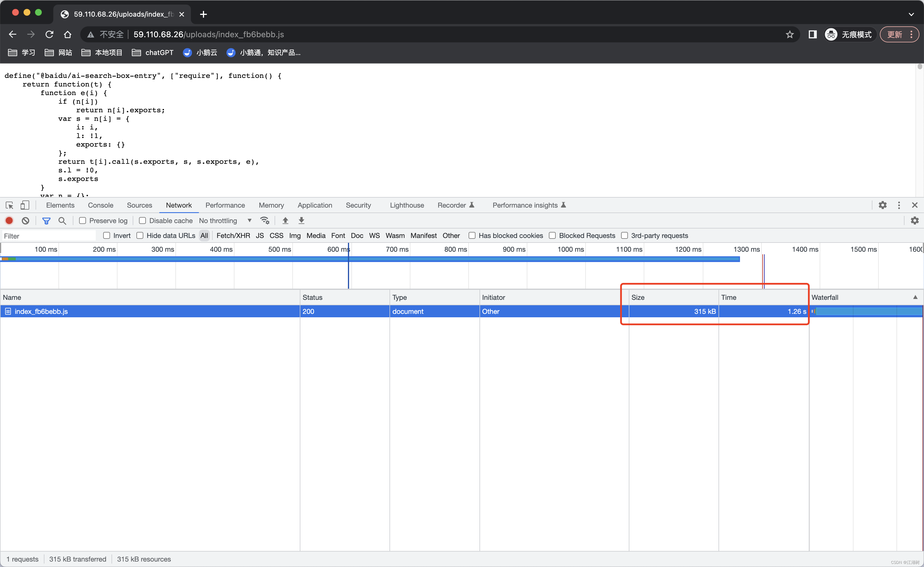The image size is (924, 567).
Task: Check the Blocked Requests checkbox
Action: (x=553, y=235)
